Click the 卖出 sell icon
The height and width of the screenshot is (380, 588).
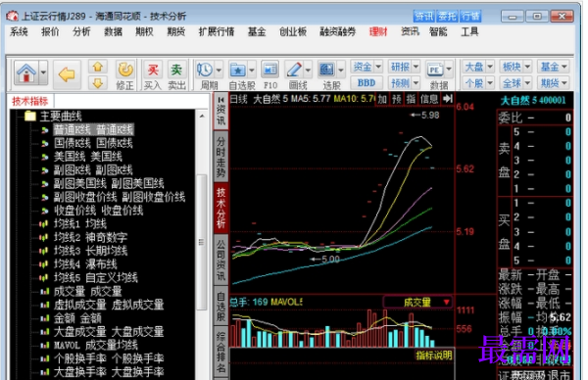[x=176, y=71]
